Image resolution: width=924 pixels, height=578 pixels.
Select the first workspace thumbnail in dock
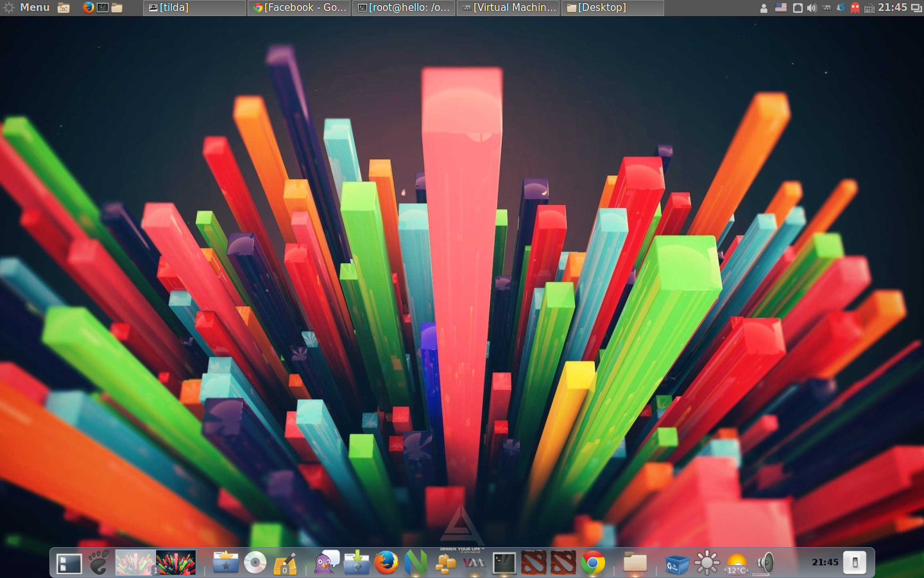click(x=135, y=563)
